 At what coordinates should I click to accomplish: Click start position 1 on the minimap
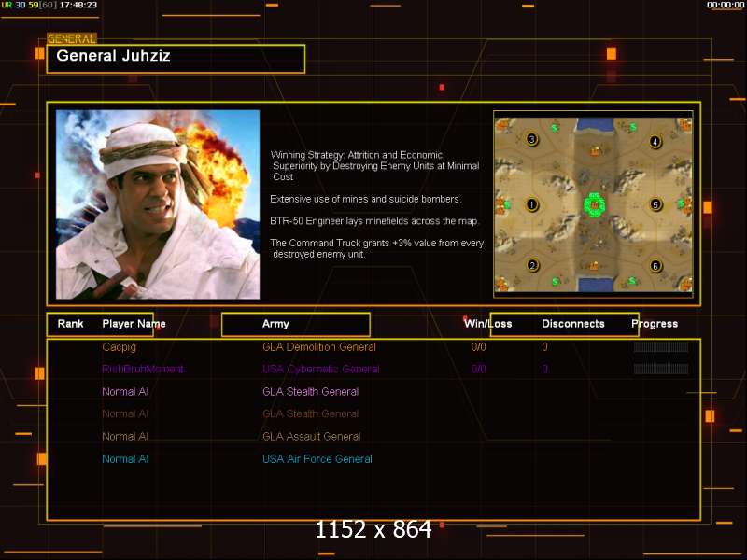[531, 204]
